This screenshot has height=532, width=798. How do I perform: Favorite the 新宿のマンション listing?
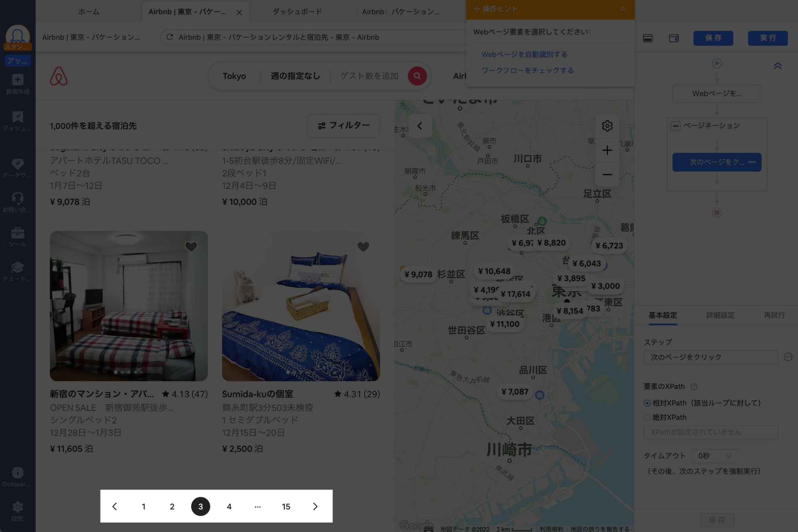pos(191,247)
